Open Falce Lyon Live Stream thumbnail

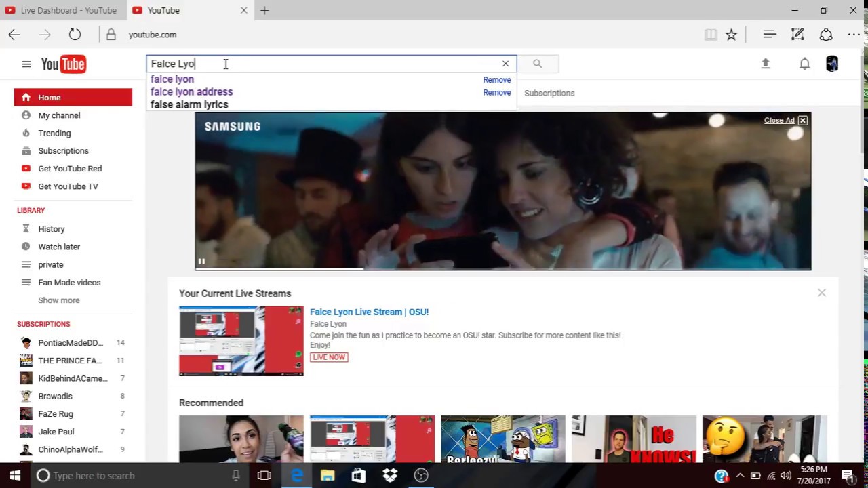pyautogui.click(x=241, y=341)
